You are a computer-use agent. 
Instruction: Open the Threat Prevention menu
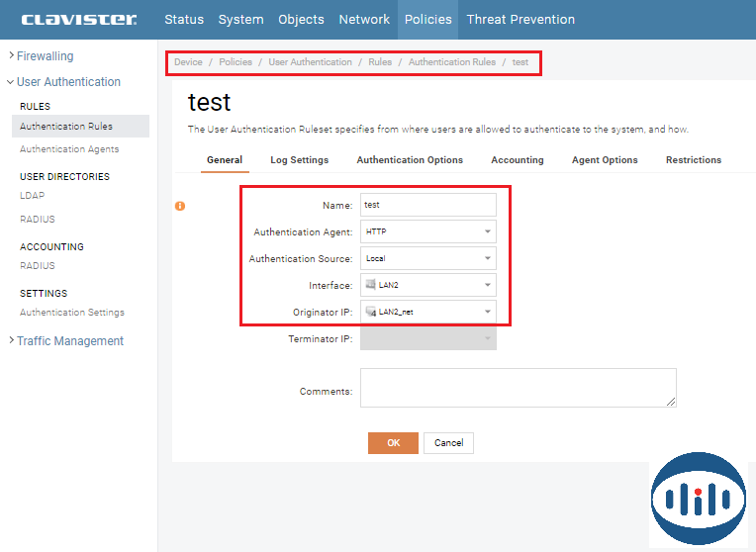click(x=520, y=19)
